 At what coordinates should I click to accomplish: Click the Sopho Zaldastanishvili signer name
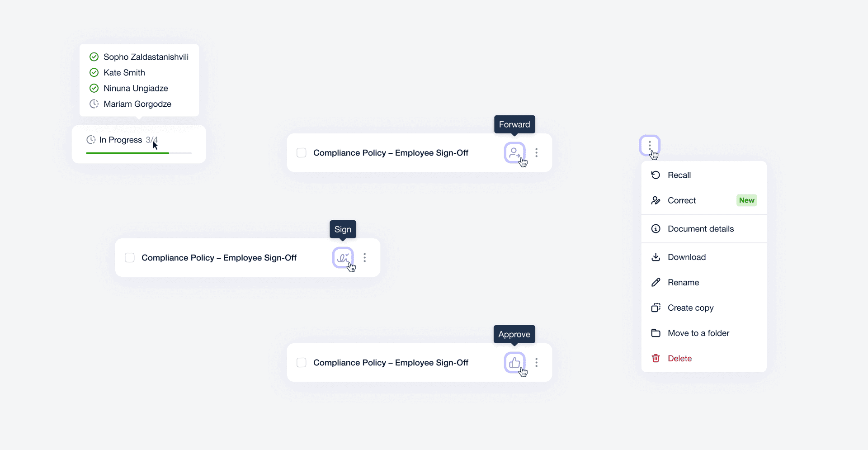(146, 57)
